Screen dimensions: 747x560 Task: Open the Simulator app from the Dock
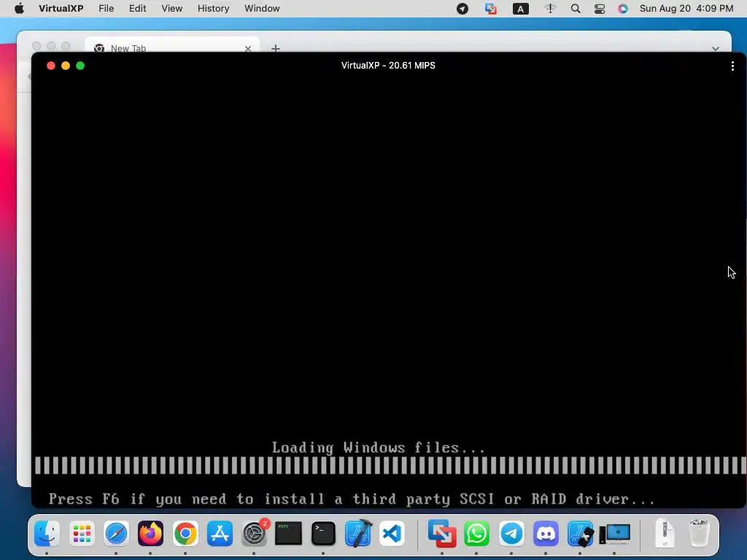pyautogui.click(x=580, y=533)
